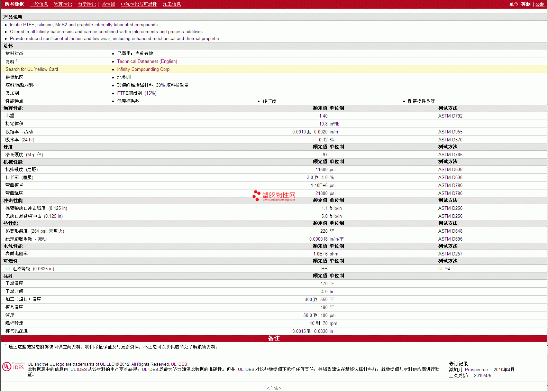The width and height of the screenshot is (548, 392).
Task: Switch to the 物理性能 tab
Action: (x=63, y=4)
